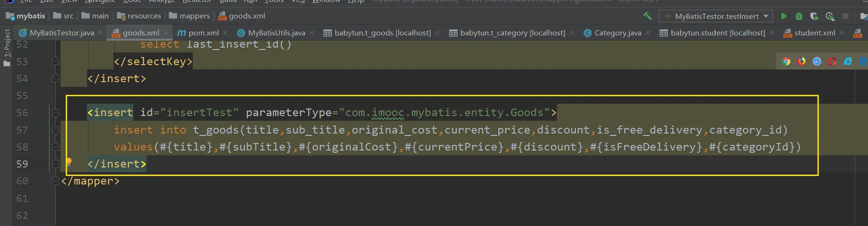This screenshot has height=226, width=868.
Task: Collapse the insert tag at line 56
Action: click(55, 113)
